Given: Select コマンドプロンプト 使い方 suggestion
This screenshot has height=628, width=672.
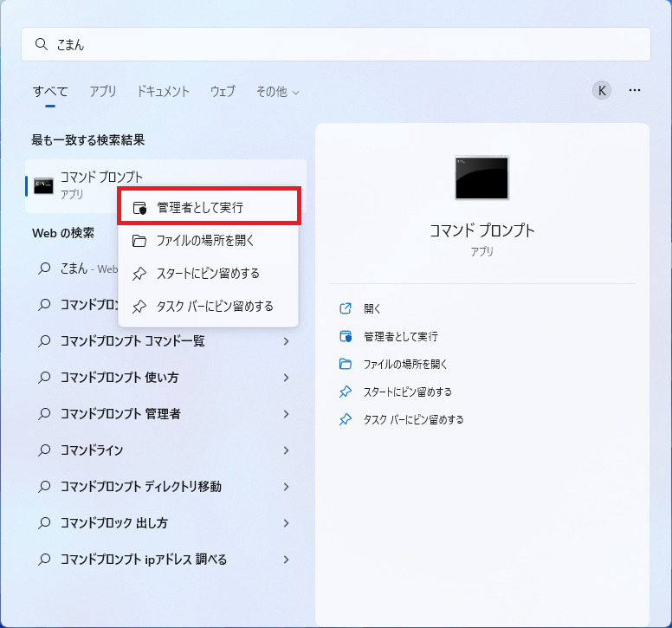Looking at the screenshot, I should (165, 378).
